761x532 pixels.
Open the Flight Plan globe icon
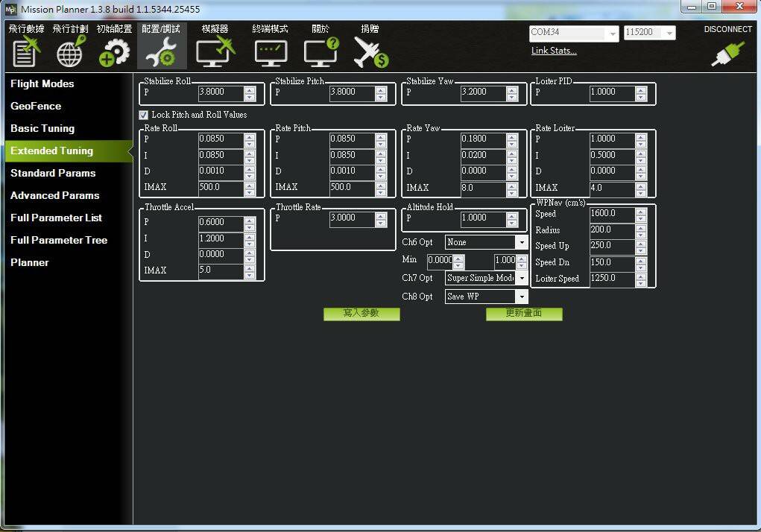(71, 51)
